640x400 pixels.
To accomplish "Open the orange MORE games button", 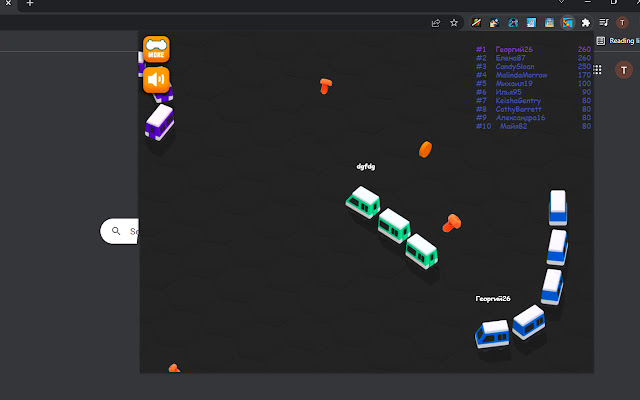I will 156,49.
